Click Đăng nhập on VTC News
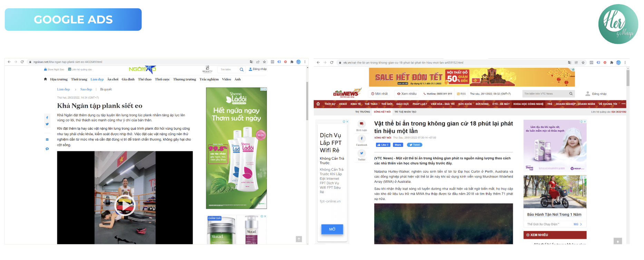Screen dimensions: 644x260 [599, 94]
